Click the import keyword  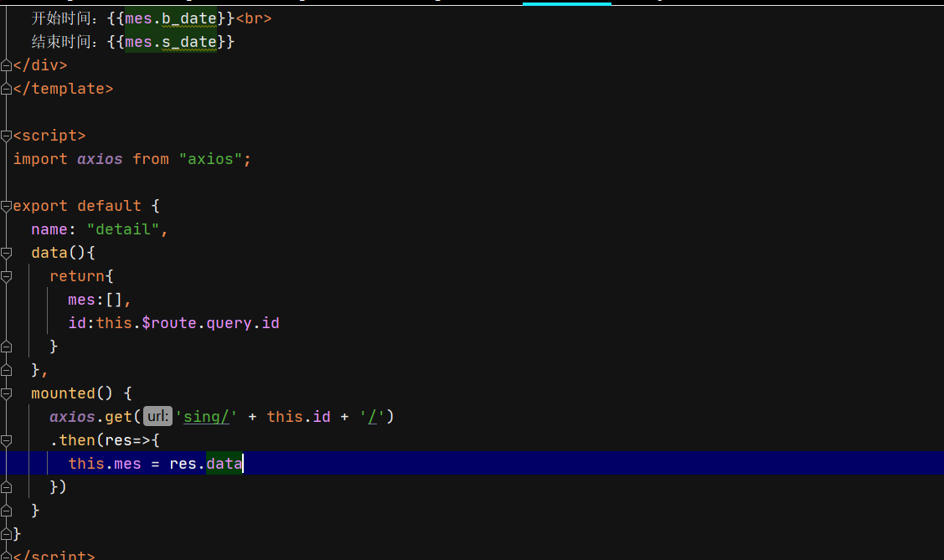[40, 159]
